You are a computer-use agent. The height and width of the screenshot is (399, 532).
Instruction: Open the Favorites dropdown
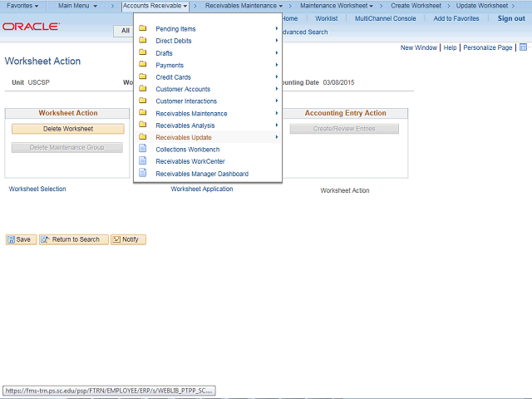[x=22, y=6]
